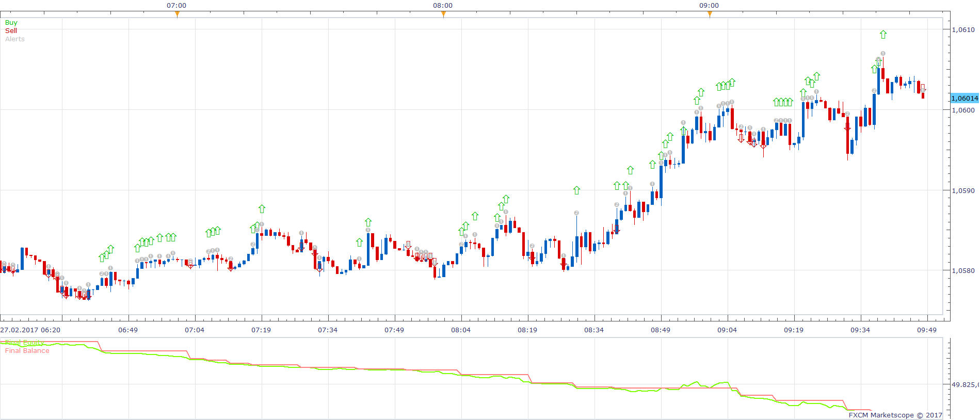The height and width of the screenshot is (420, 980).
Task: Click the 08:19 time axis label
Action: click(x=527, y=330)
